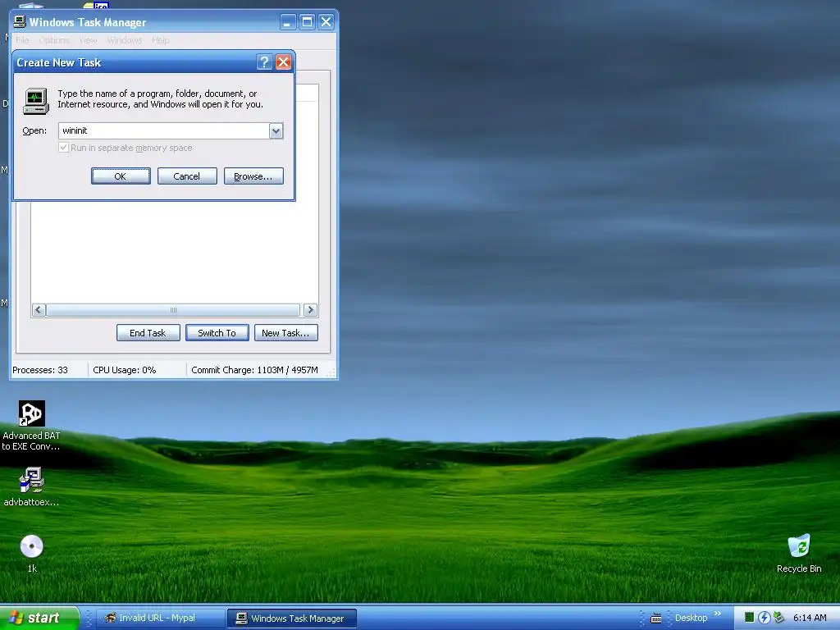
Task: Click New Task... in Task Manager
Action: [286, 333]
